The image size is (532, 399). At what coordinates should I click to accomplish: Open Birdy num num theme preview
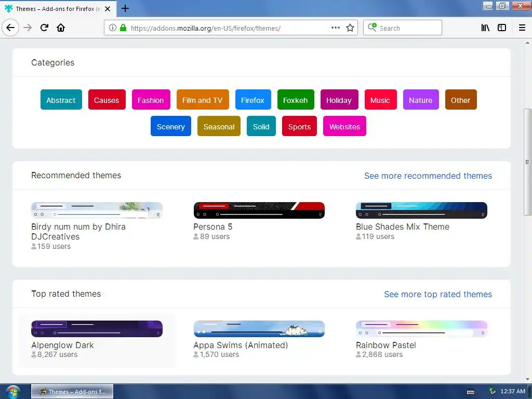click(x=97, y=210)
